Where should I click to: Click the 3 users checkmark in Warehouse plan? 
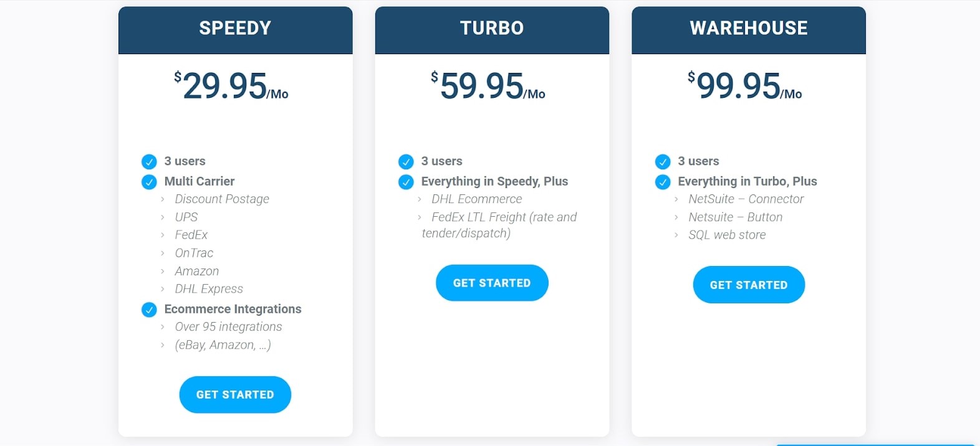click(x=663, y=162)
